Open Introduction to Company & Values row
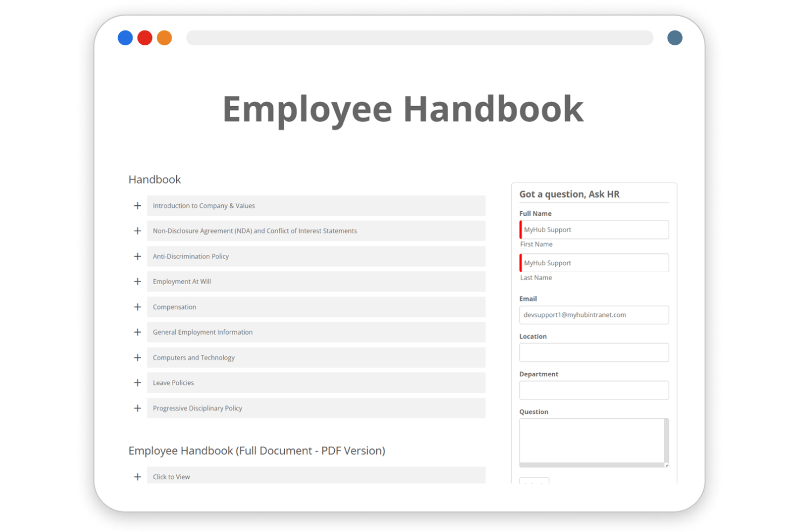The width and height of the screenshot is (798, 532). click(x=316, y=206)
